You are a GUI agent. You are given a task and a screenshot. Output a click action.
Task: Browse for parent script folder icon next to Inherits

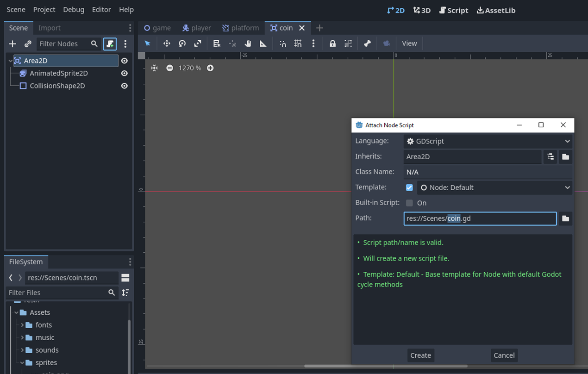coord(565,156)
